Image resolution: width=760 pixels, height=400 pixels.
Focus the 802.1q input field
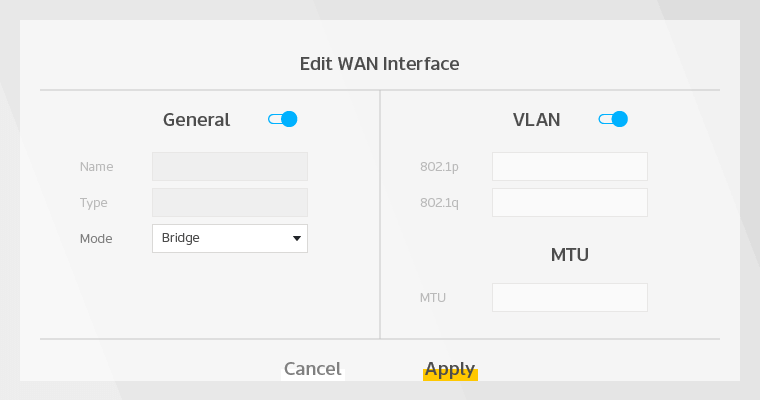pyautogui.click(x=570, y=202)
